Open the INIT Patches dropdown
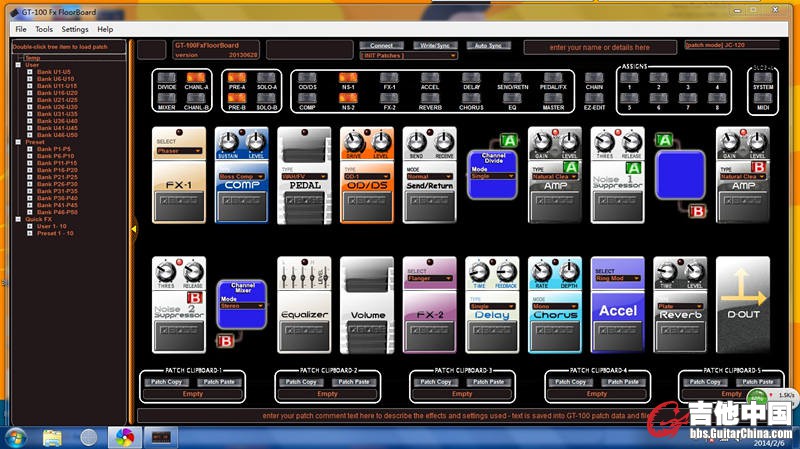The width and height of the screenshot is (800, 449). click(x=408, y=56)
